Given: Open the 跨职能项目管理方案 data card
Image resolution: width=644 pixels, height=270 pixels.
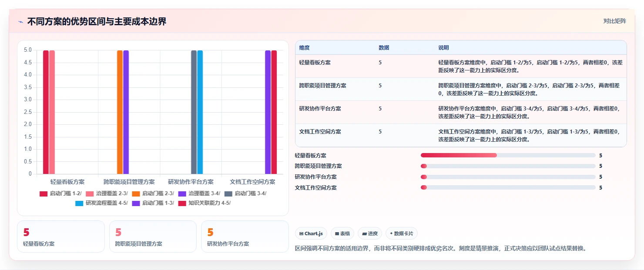Looking at the screenshot, I should 153,237.
